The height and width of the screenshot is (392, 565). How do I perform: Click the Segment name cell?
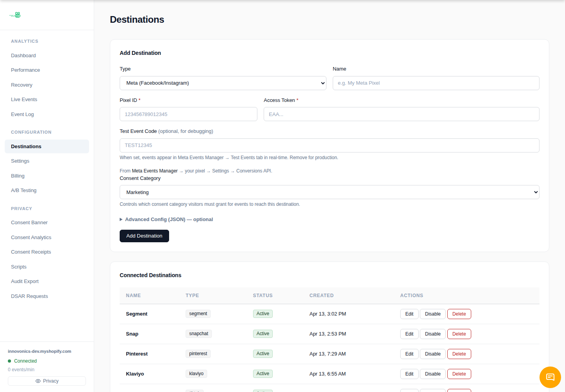click(137, 314)
